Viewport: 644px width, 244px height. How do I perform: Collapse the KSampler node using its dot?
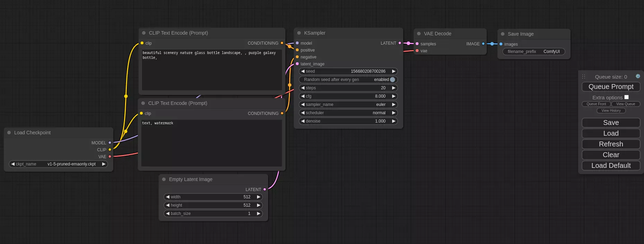coord(299,33)
